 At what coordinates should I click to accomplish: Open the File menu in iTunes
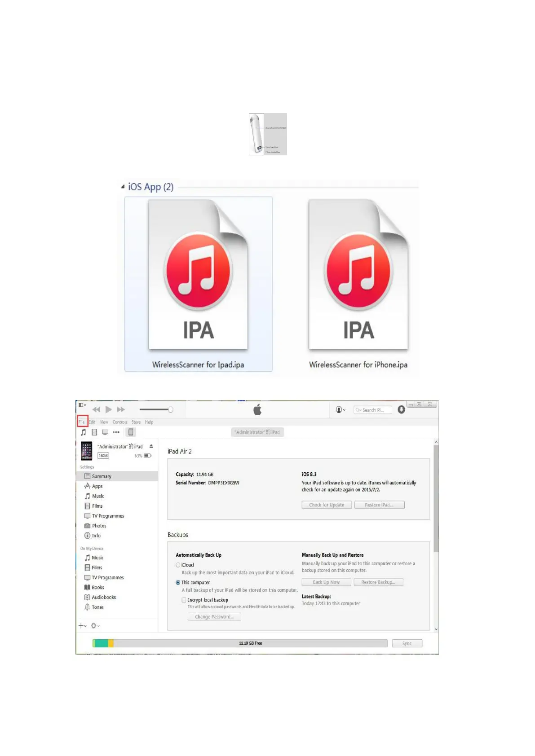click(82, 422)
